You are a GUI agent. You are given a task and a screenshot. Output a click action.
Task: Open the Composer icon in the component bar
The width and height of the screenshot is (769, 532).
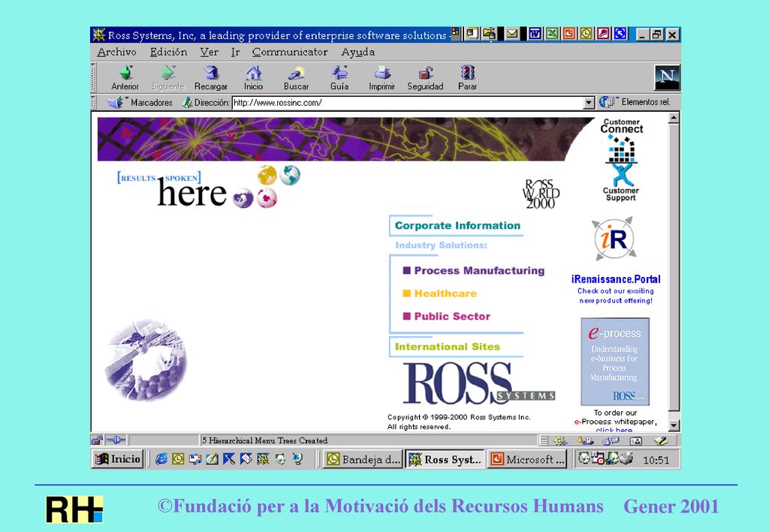(x=661, y=441)
